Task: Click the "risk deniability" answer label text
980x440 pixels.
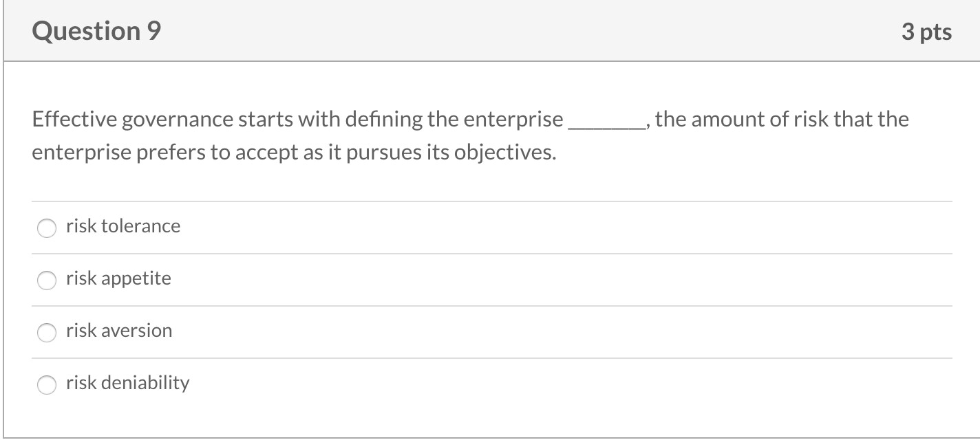Action: pyautogui.click(x=127, y=383)
